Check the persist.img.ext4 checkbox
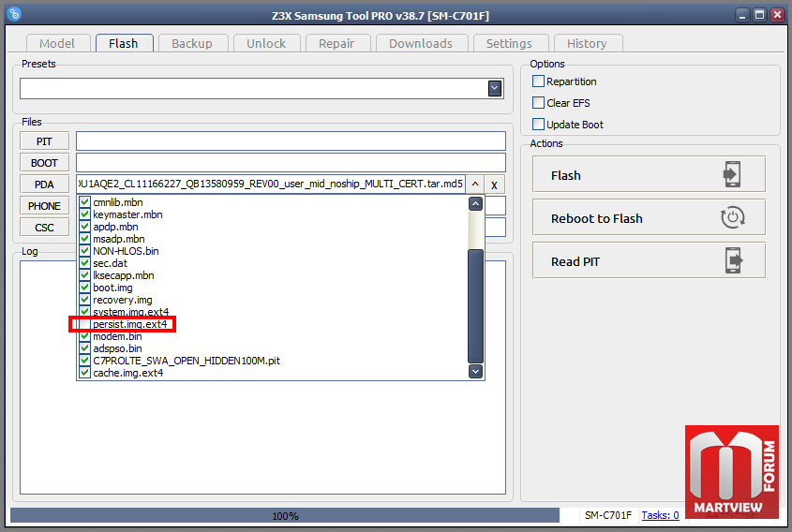This screenshot has height=532, width=792. (x=85, y=324)
